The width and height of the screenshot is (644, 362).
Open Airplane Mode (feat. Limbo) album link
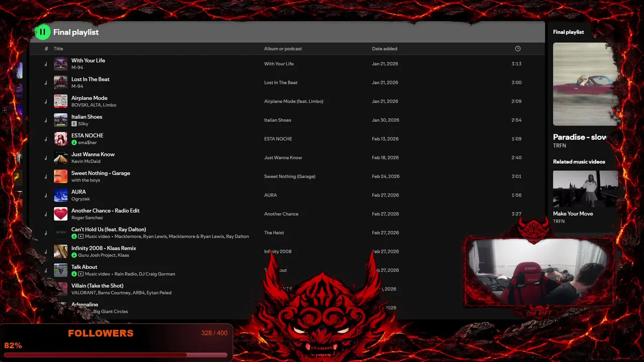(x=294, y=101)
